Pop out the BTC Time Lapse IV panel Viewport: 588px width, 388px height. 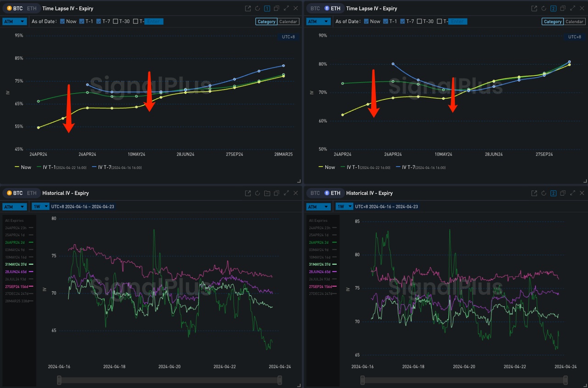248,8
